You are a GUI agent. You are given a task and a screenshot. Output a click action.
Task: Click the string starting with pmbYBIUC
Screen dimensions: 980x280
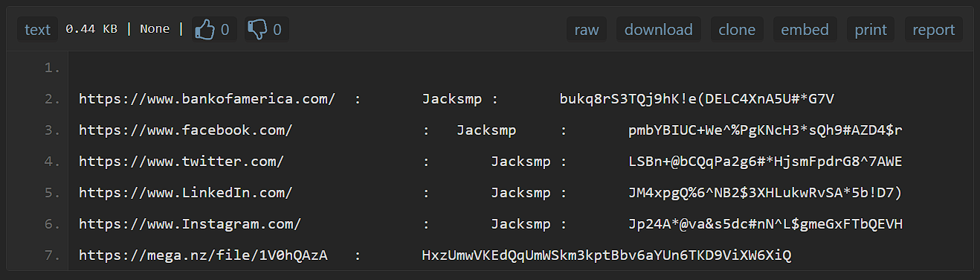coord(765,130)
